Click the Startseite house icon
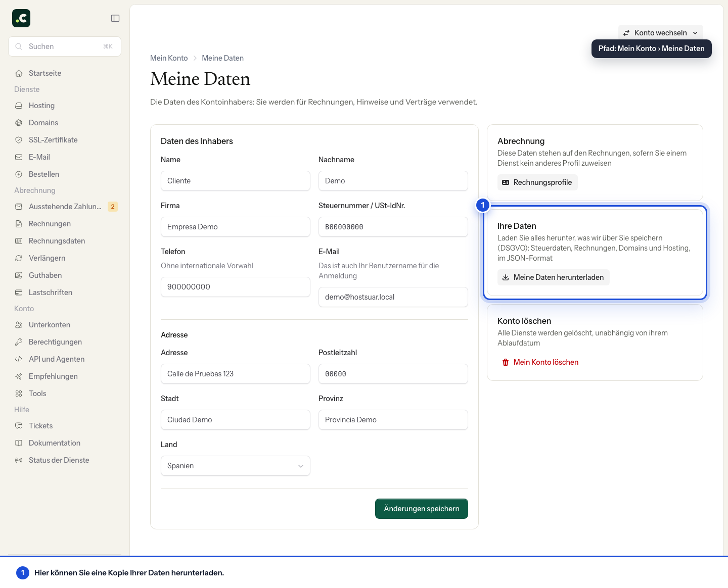 (19, 73)
